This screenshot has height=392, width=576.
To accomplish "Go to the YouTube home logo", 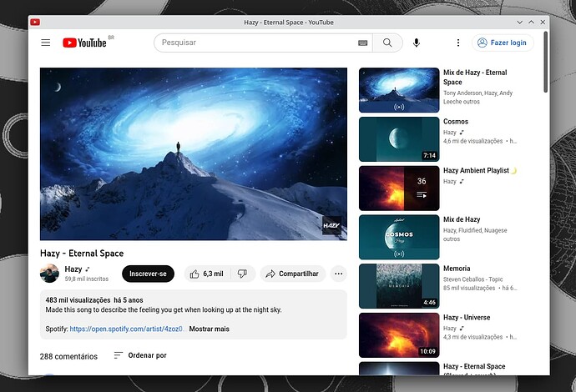I will click(84, 43).
